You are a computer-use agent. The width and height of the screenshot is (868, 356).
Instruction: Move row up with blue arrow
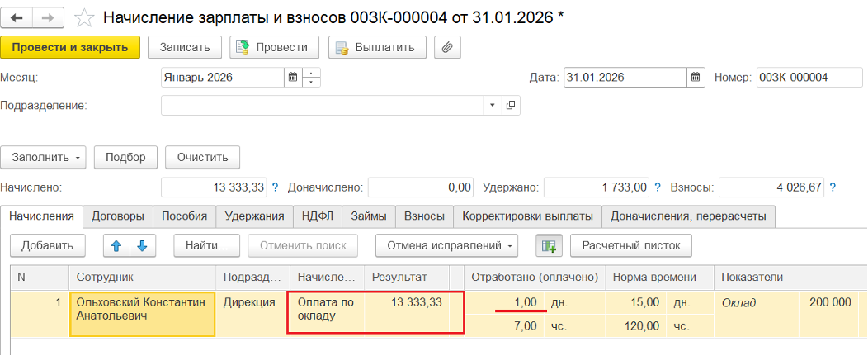coord(116,245)
